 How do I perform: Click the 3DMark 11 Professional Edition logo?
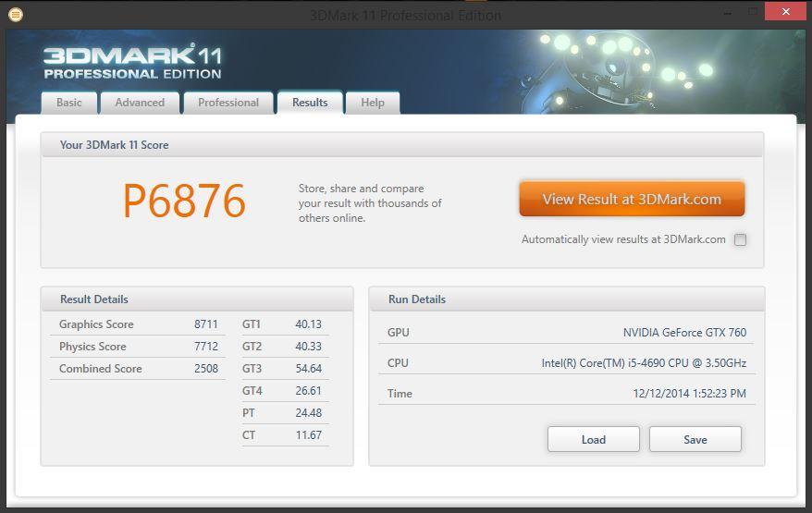pos(132,62)
